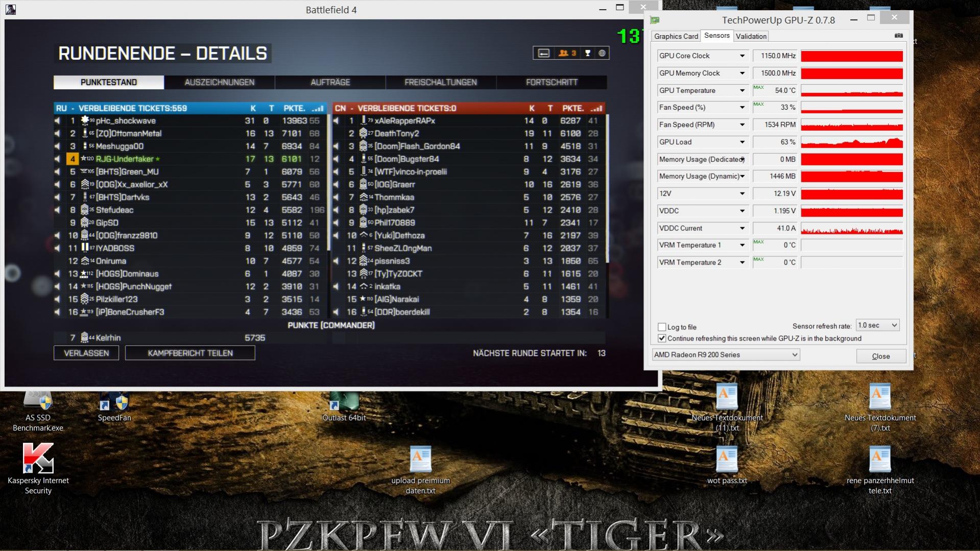Select the [BHTS]Green_MU player row
Image resolution: width=980 pixels, height=551 pixels.
189,172
